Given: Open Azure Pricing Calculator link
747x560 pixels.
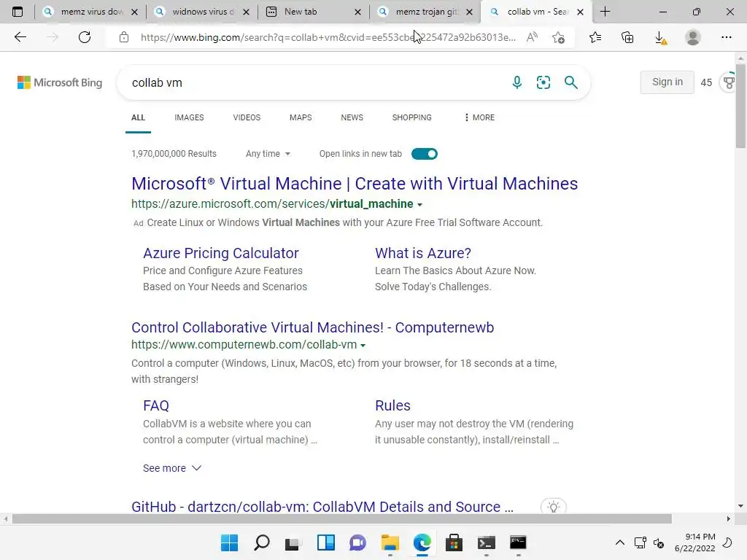Looking at the screenshot, I should pos(221,253).
